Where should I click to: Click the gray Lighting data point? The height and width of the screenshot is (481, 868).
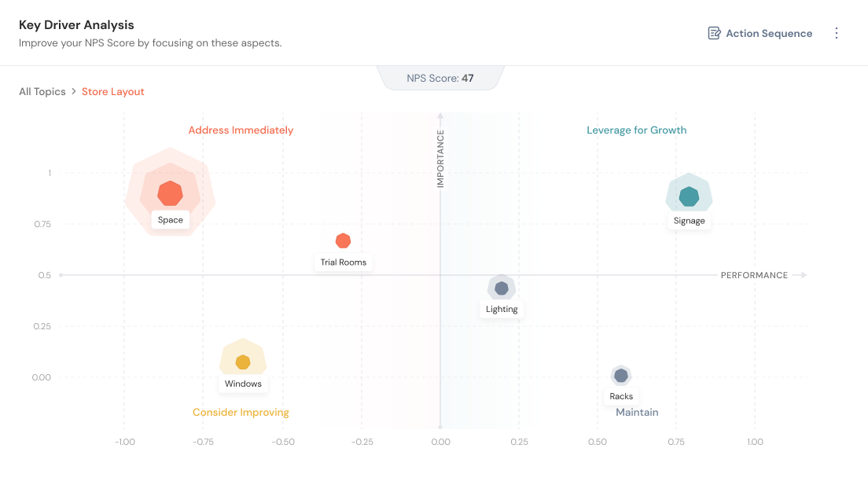(x=502, y=288)
